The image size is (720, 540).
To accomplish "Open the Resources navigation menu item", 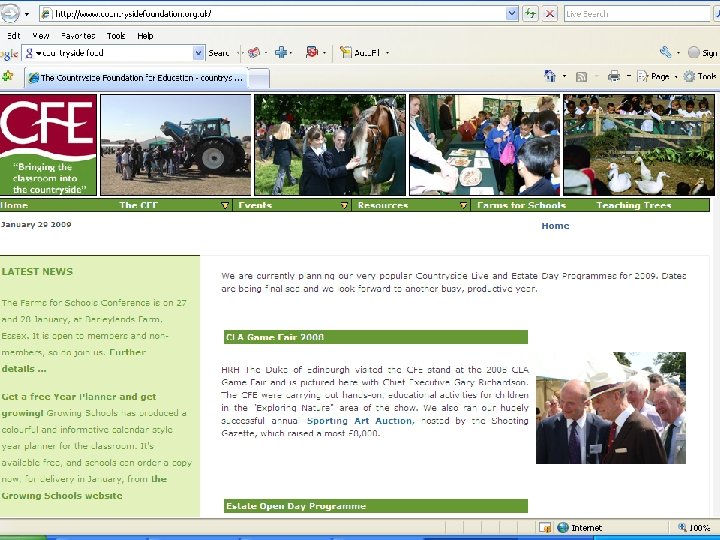I will pyautogui.click(x=383, y=205).
